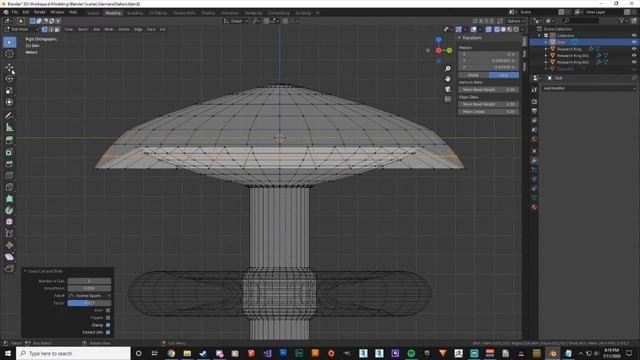Check the Even checkbox in Loop Cut panel
The width and height of the screenshot is (640, 360).
[108, 310]
